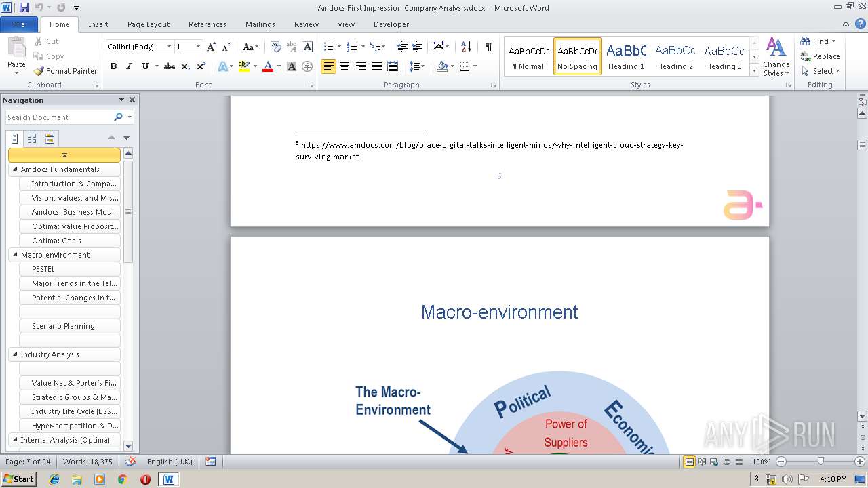Open Mailings tab
The width and height of the screenshot is (868, 488).
coord(260,24)
